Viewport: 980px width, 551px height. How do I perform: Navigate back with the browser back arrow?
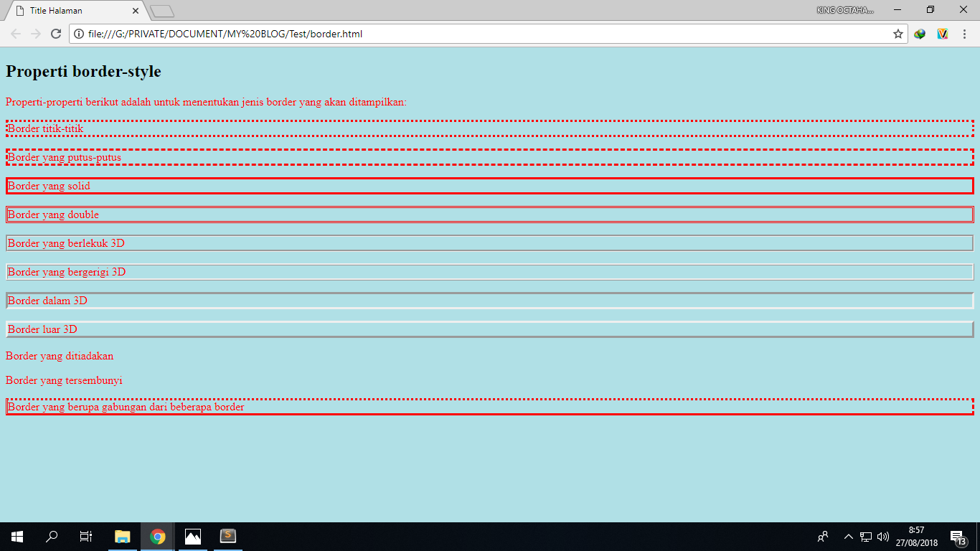coord(14,34)
